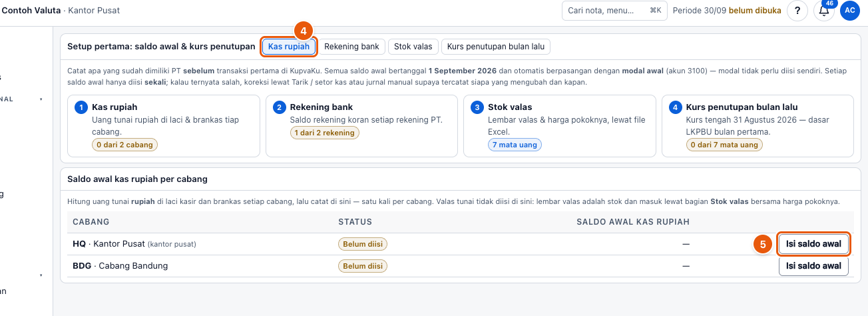
Task: Click Belum diisi status for BDG row
Action: 363,266
